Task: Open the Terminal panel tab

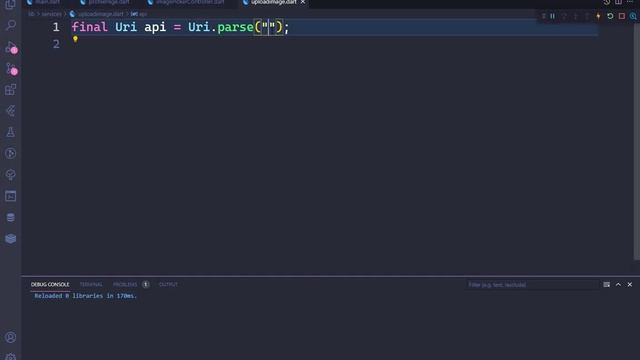Action: [x=91, y=284]
